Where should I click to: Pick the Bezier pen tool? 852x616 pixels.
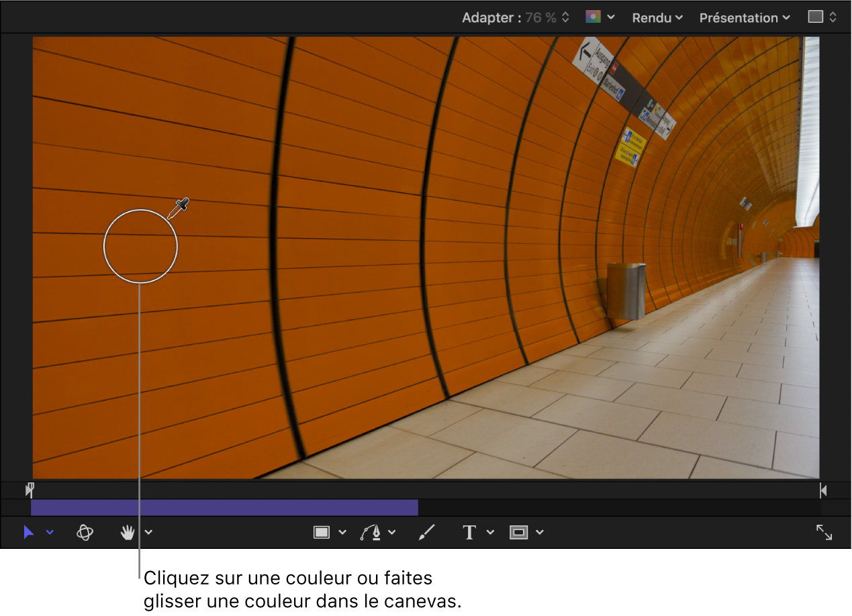pos(371,532)
